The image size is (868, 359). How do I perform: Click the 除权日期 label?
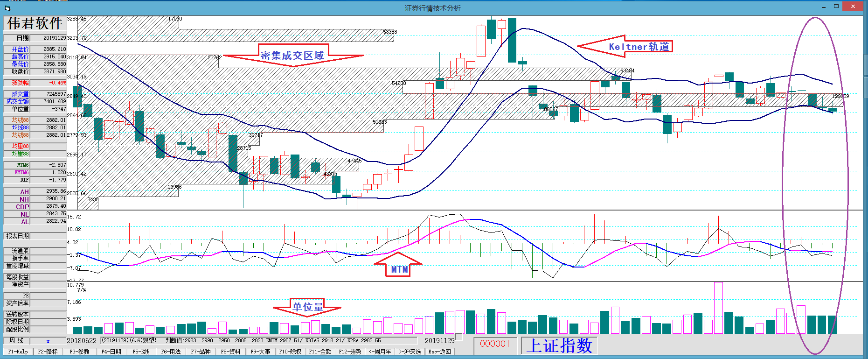point(17,322)
